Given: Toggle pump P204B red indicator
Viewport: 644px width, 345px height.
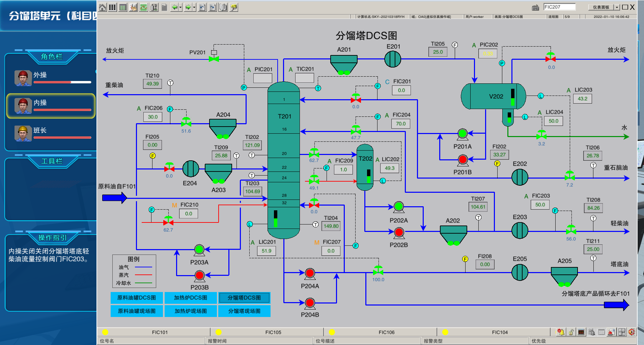Looking at the screenshot, I should click(310, 303).
